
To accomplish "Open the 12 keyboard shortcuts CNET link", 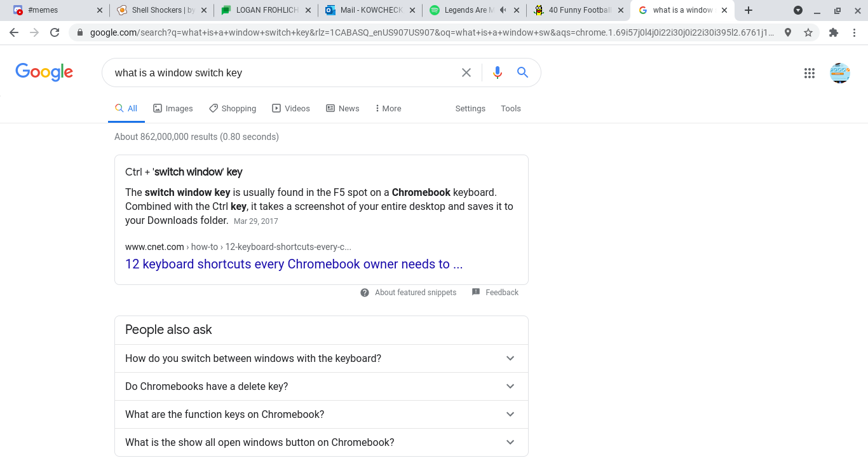I will (x=294, y=264).
